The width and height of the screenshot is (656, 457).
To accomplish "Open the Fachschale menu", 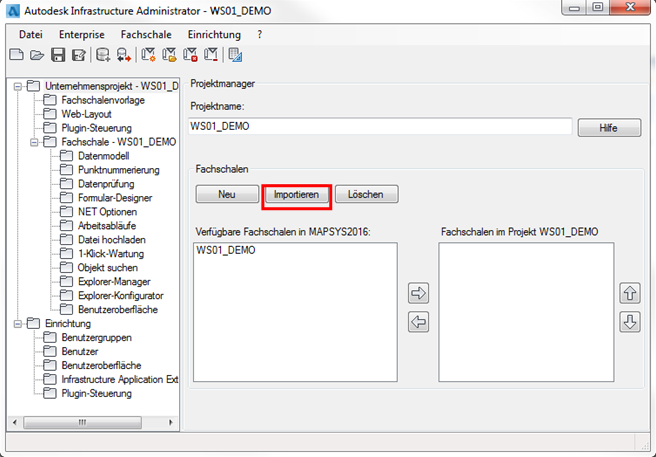I will 146,35.
